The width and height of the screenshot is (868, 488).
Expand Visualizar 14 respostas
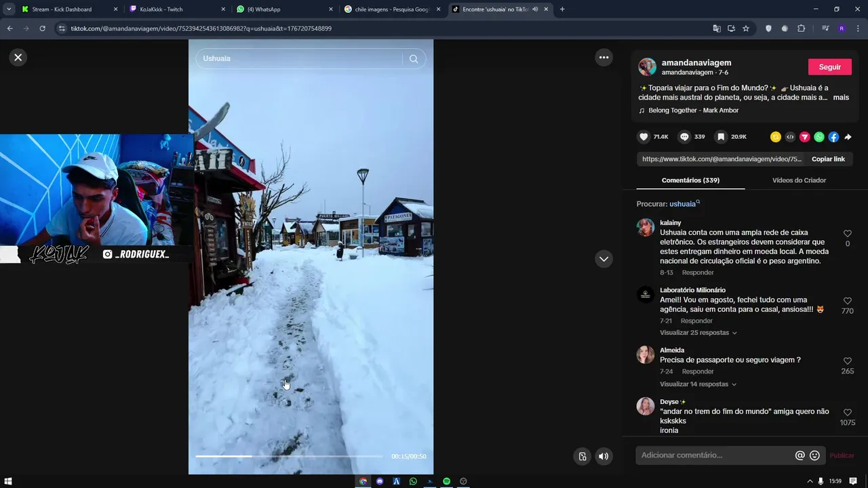pyautogui.click(x=698, y=384)
